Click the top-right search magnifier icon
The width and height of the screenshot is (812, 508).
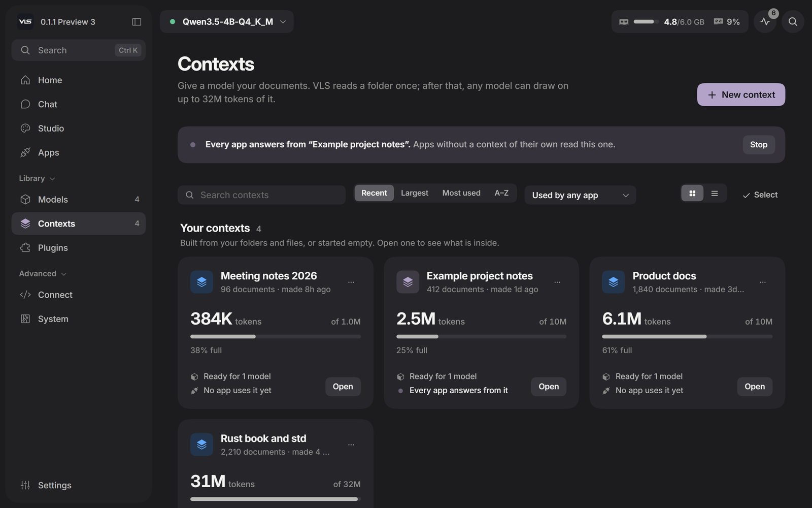click(x=793, y=22)
